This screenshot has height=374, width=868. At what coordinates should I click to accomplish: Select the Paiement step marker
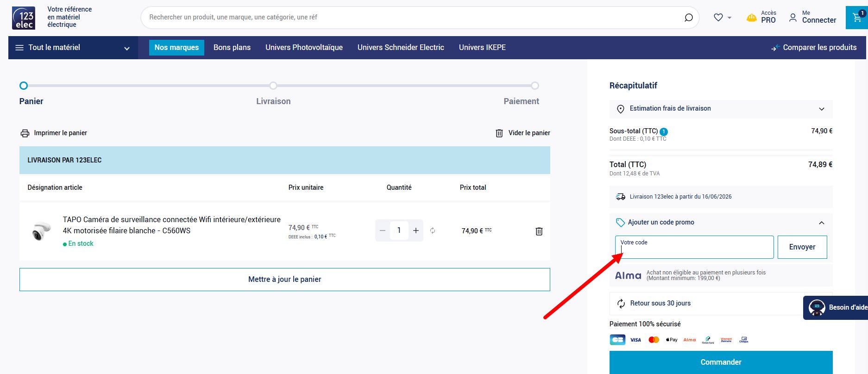click(x=535, y=86)
